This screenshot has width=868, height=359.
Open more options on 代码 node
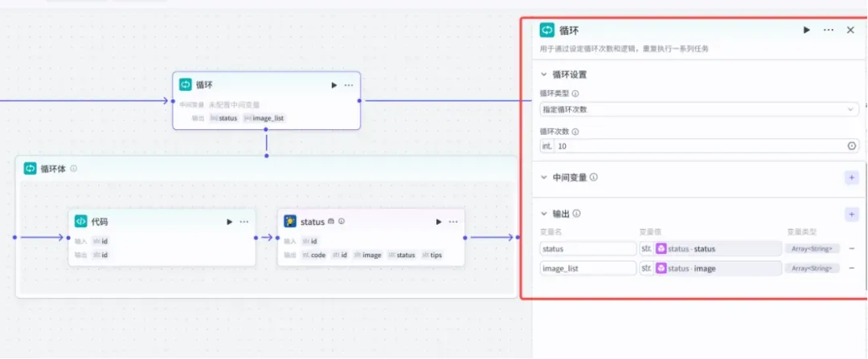(x=244, y=222)
